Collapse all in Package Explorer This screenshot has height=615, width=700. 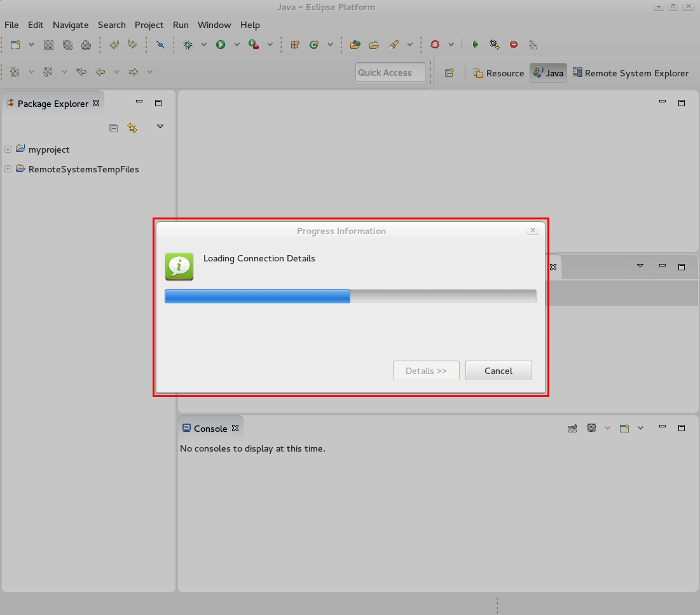click(x=114, y=128)
